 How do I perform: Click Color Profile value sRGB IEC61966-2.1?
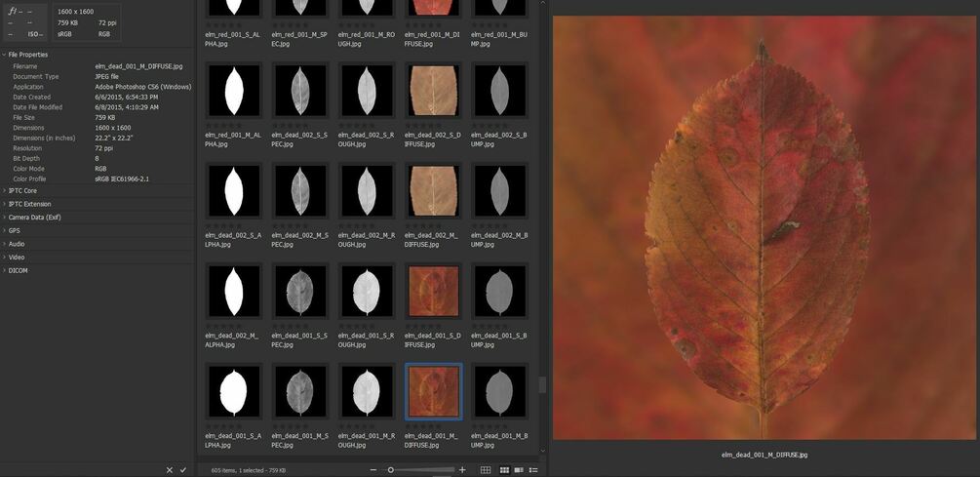(122, 179)
